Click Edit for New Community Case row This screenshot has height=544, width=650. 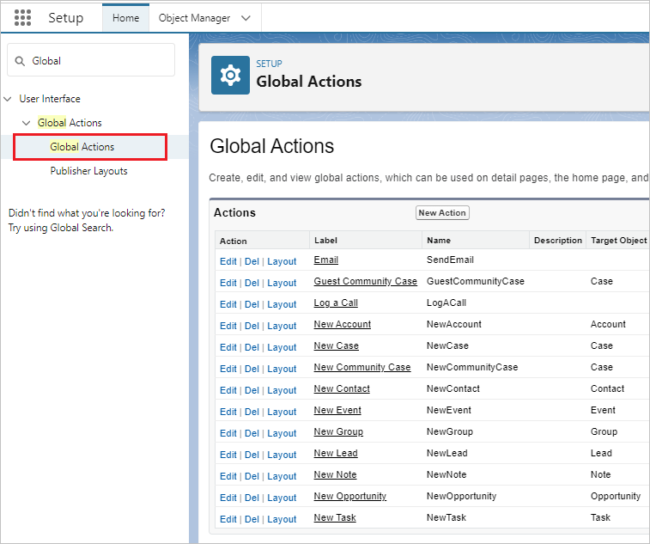pyautogui.click(x=228, y=369)
